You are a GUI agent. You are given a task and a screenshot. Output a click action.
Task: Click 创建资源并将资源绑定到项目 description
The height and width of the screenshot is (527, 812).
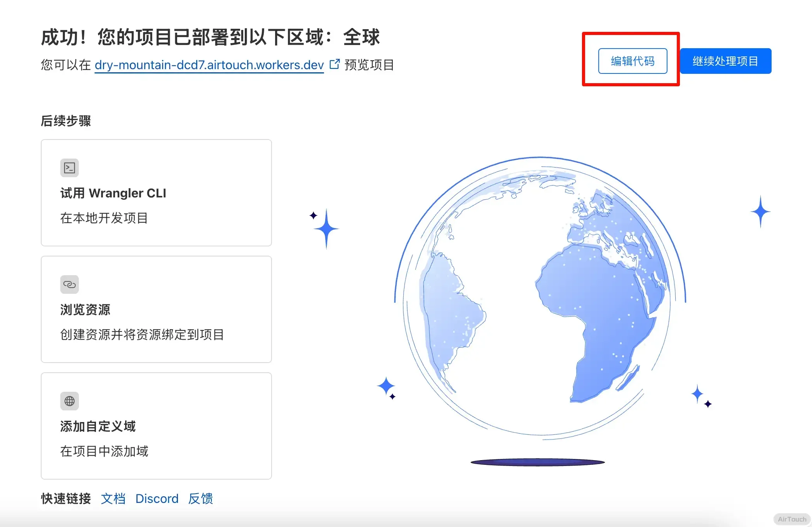tap(142, 335)
